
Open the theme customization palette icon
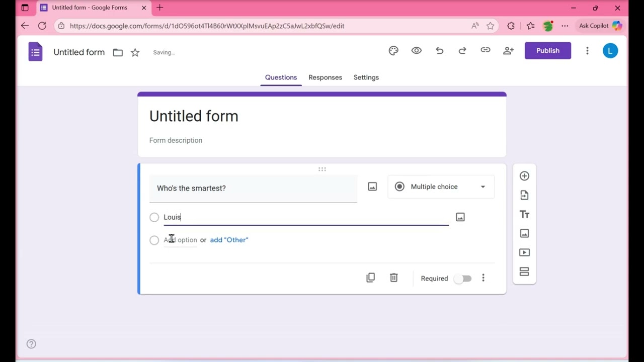pos(393,51)
